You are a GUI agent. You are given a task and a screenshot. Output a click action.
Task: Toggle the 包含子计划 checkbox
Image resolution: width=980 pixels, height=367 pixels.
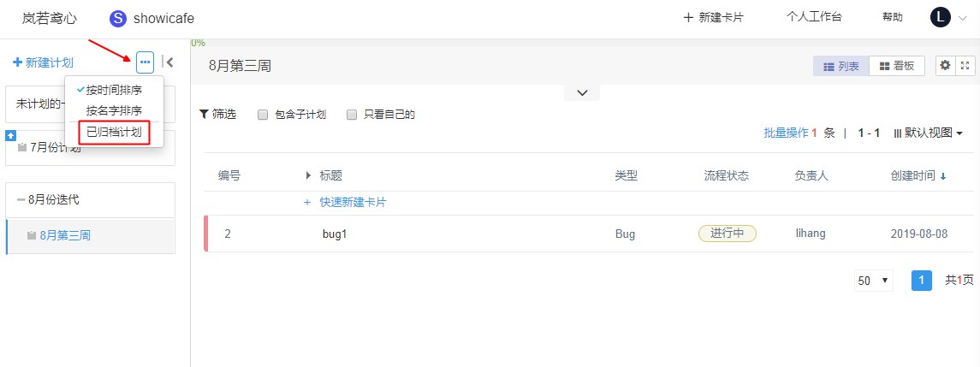click(263, 115)
